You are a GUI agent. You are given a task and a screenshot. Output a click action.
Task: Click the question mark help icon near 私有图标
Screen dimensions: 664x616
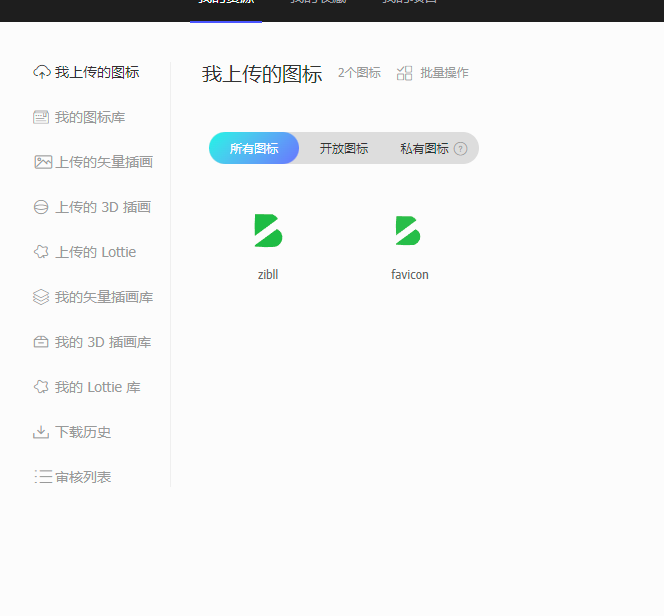[x=460, y=149]
